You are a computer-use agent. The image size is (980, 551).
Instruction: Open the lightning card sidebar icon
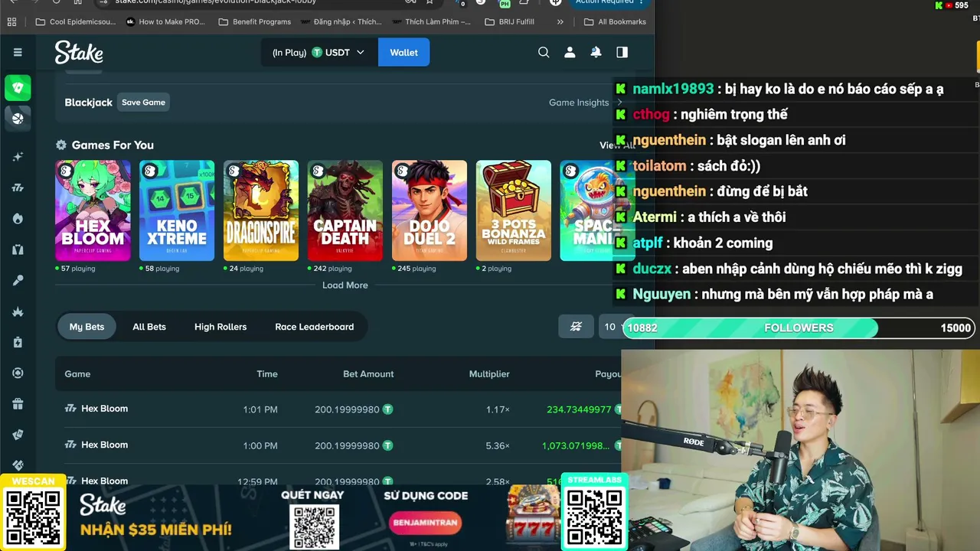pyautogui.click(x=18, y=342)
